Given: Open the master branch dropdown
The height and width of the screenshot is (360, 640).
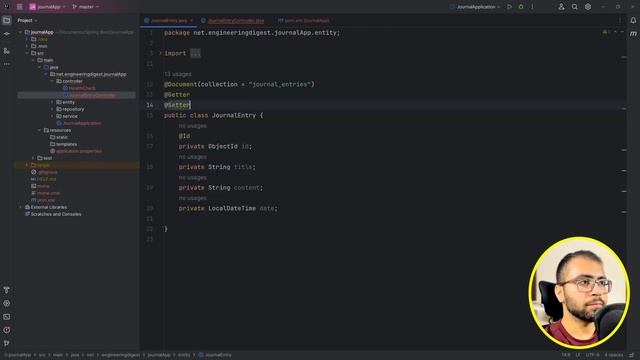Looking at the screenshot, I should [86, 7].
